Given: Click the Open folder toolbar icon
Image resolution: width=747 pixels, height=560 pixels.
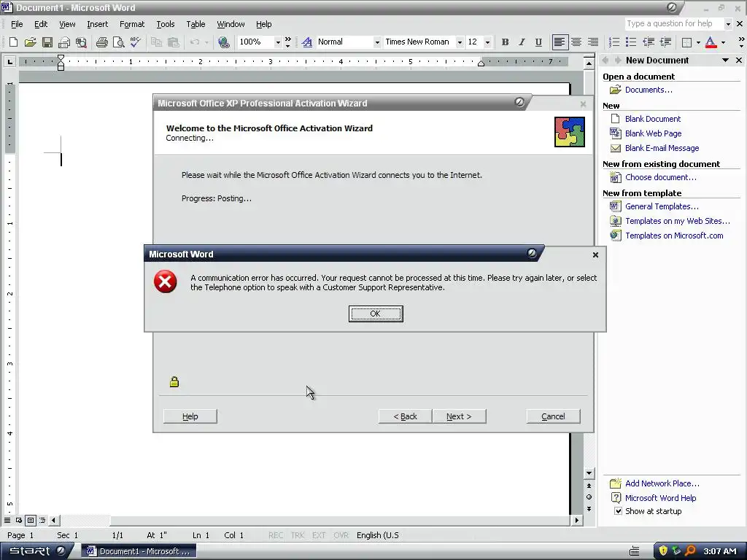Looking at the screenshot, I should click(30, 42).
